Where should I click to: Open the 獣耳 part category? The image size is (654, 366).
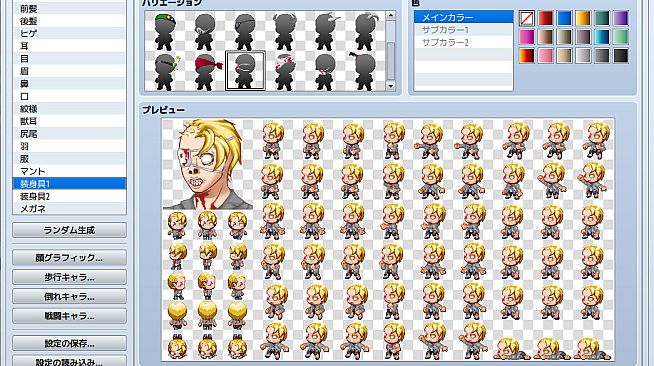(x=69, y=121)
